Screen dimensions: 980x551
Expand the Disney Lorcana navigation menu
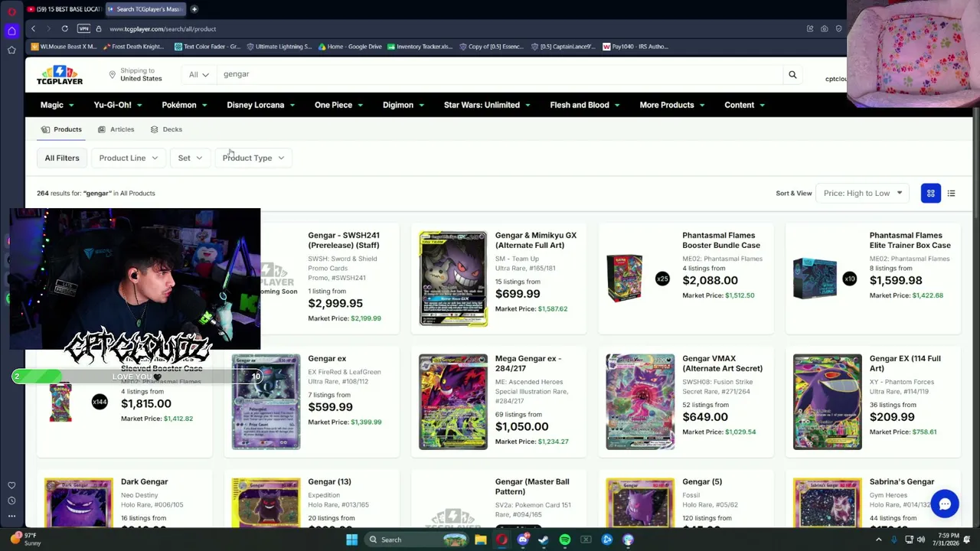pos(261,105)
